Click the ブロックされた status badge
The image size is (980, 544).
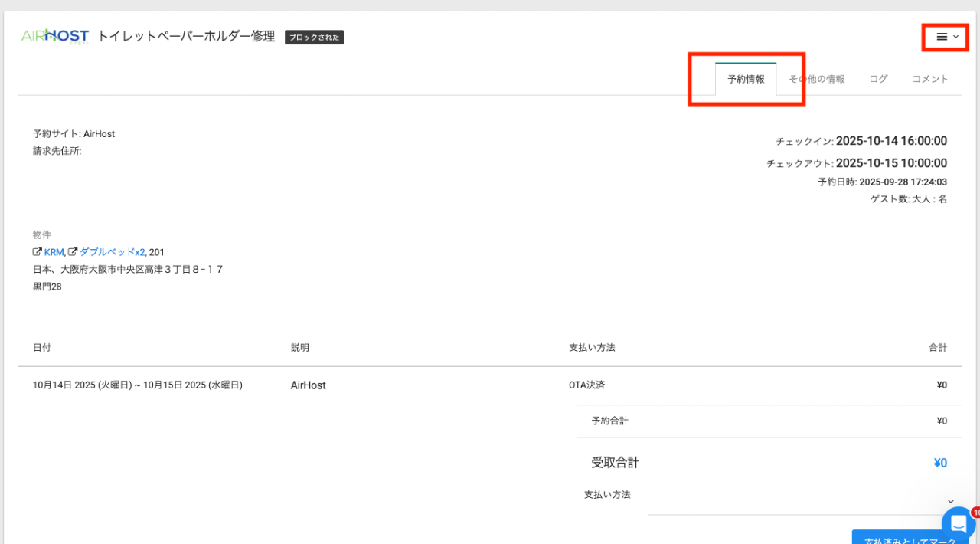pyautogui.click(x=314, y=37)
